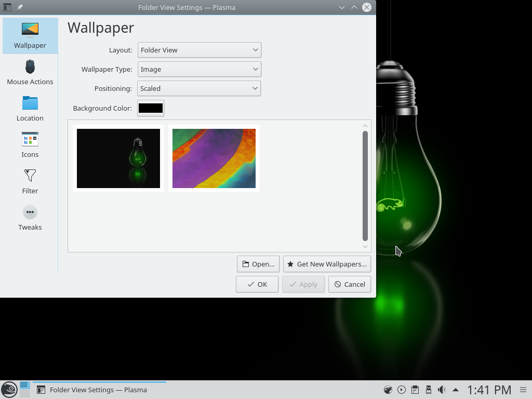The height and width of the screenshot is (399, 532).
Task: Select the colorful geometric wallpaper thumbnail
Action: point(214,158)
